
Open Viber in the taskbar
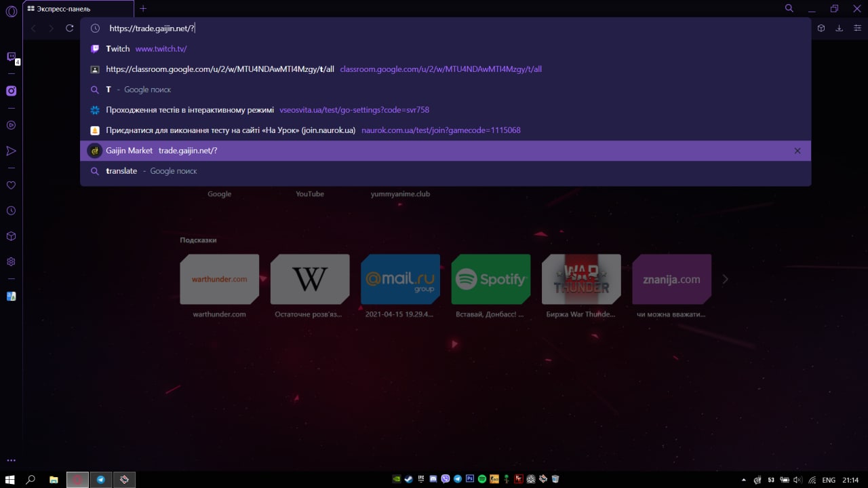446,479
